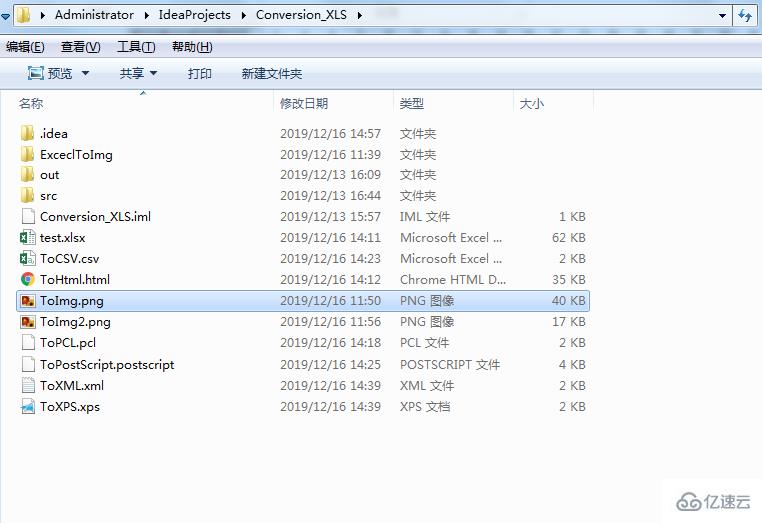Click the ExceclToImg folder icon

click(28, 154)
